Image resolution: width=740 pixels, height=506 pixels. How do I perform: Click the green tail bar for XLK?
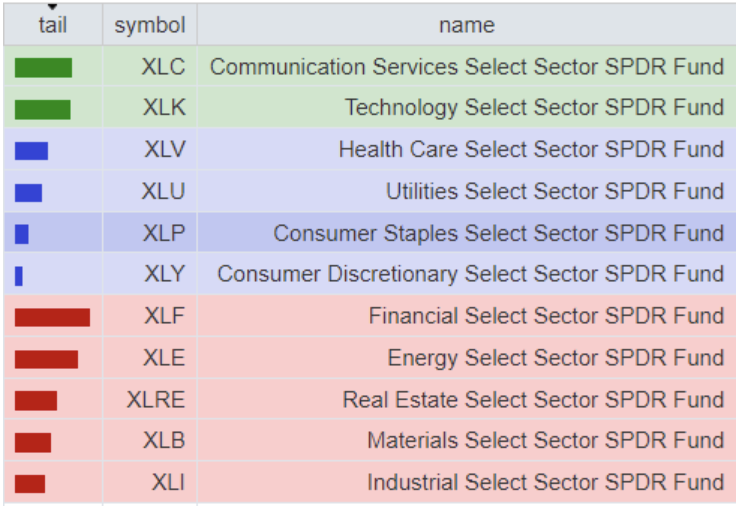point(42,109)
